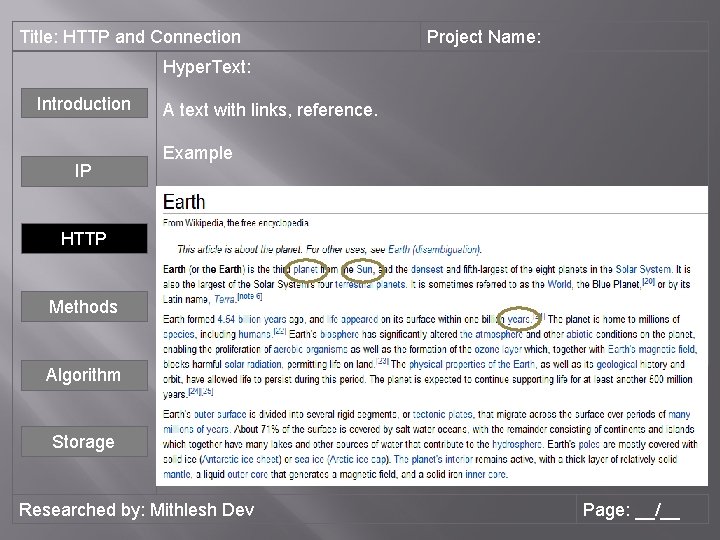Follow the 'poles' link
Screen dimensions: 720x540
(589, 444)
